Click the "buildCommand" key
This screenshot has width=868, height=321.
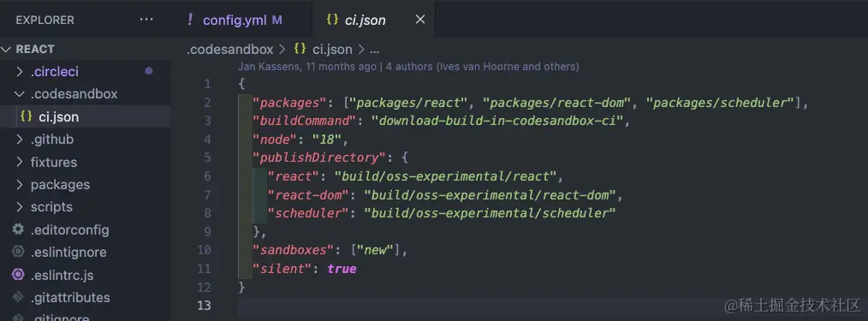[304, 122]
